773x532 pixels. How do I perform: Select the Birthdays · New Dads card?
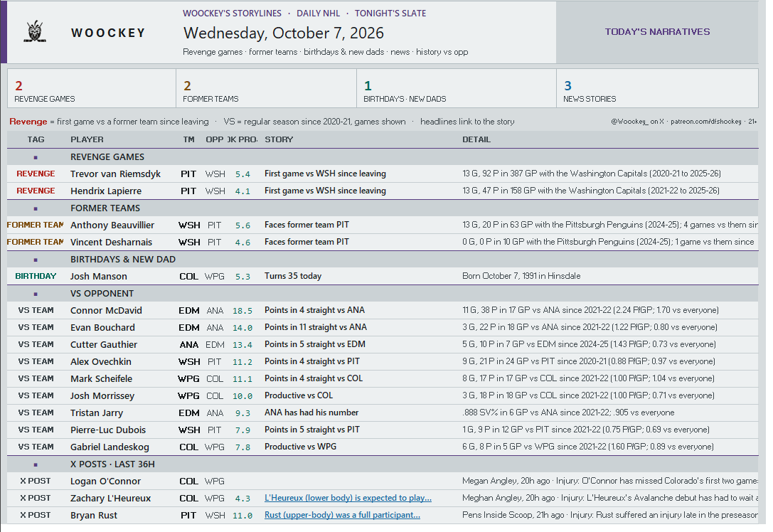click(x=457, y=88)
